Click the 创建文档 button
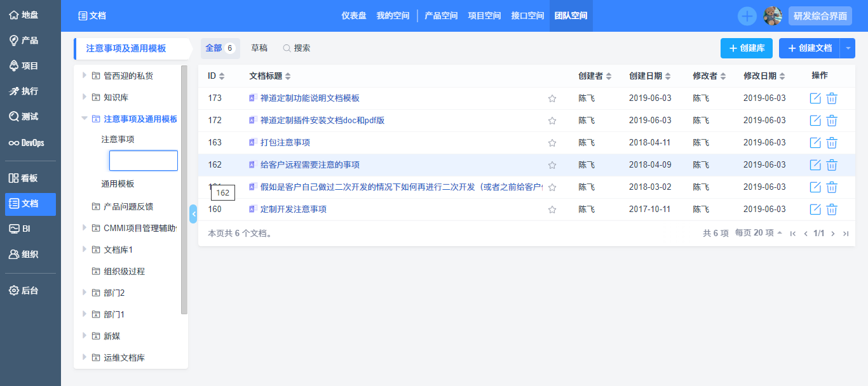The image size is (868, 386). [x=810, y=48]
